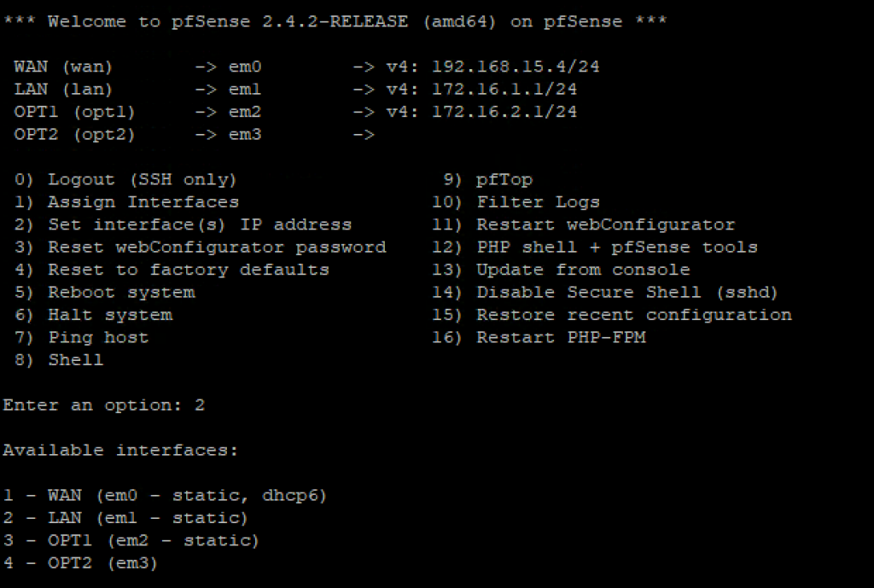Select the 'Reboot system' entry
The width and height of the screenshot is (874, 588).
point(105,293)
